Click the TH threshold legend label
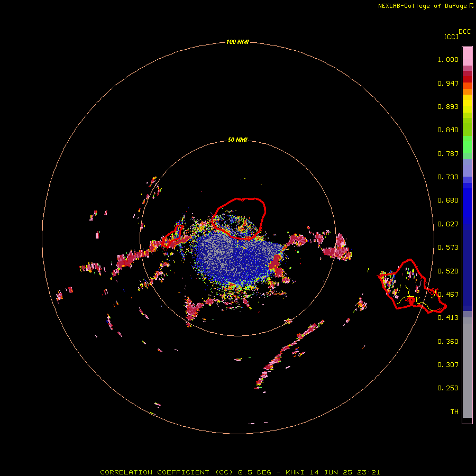 coord(454,412)
